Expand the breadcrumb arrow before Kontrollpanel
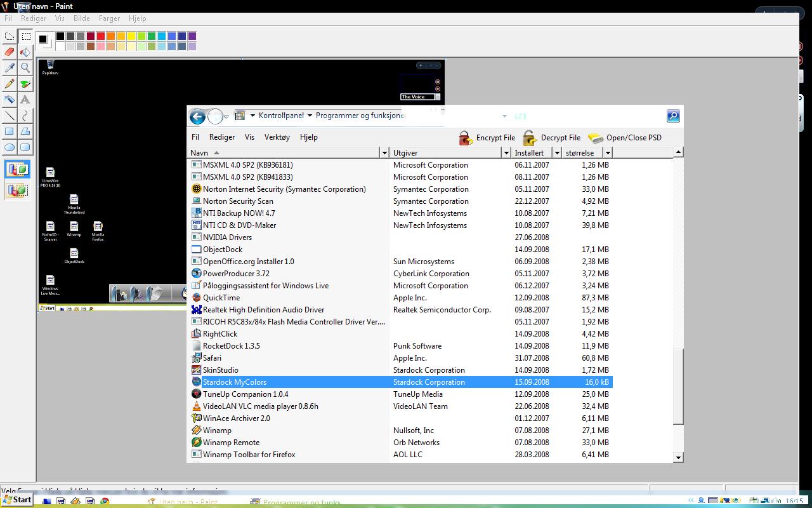Image resolution: width=812 pixels, height=508 pixels. point(252,116)
